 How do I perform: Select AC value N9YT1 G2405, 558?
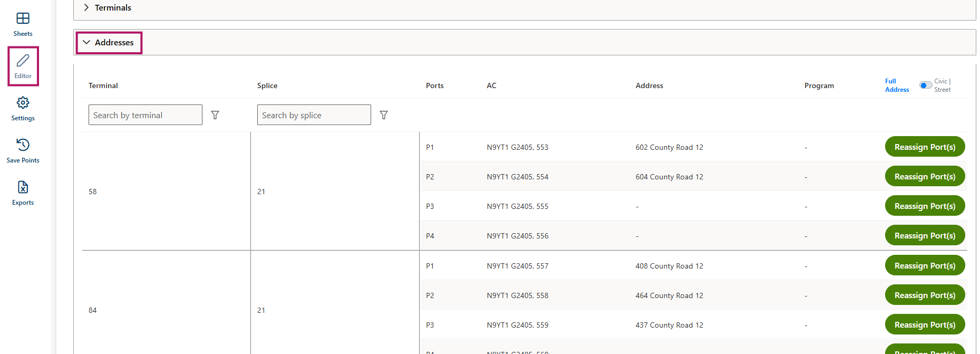[x=518, y=295]
